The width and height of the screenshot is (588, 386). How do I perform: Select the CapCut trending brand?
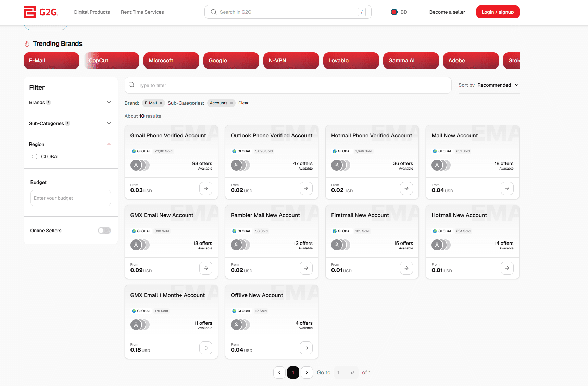[x=112, y=61]
